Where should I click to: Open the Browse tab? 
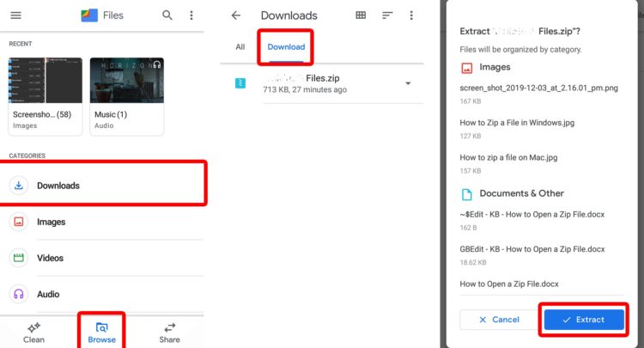coord(101,333)
